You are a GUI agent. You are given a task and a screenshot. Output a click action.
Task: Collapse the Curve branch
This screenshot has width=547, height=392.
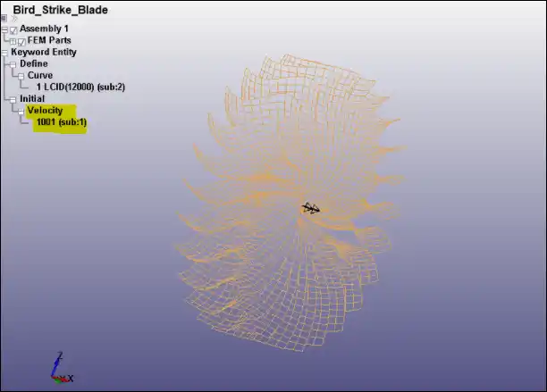pos(21,76)
